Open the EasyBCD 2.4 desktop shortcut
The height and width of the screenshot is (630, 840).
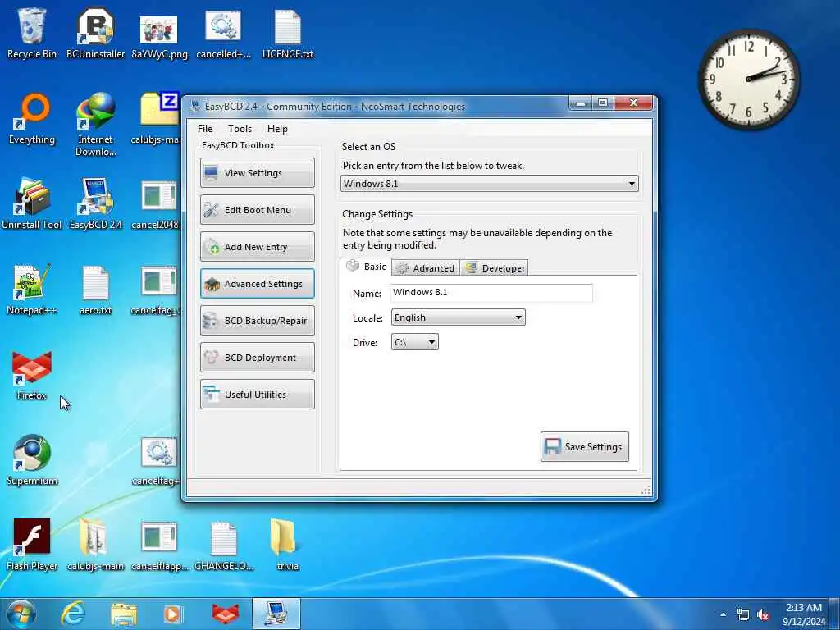coord(95,203)
